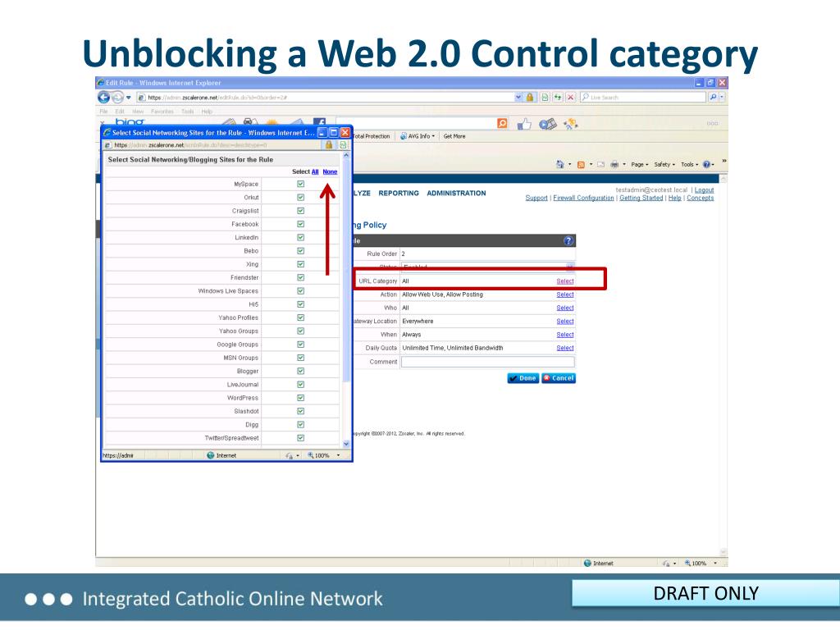Click the lock security icon in Edit Rule address bar
Screen dimensions: 840x630
coord(530,97)
